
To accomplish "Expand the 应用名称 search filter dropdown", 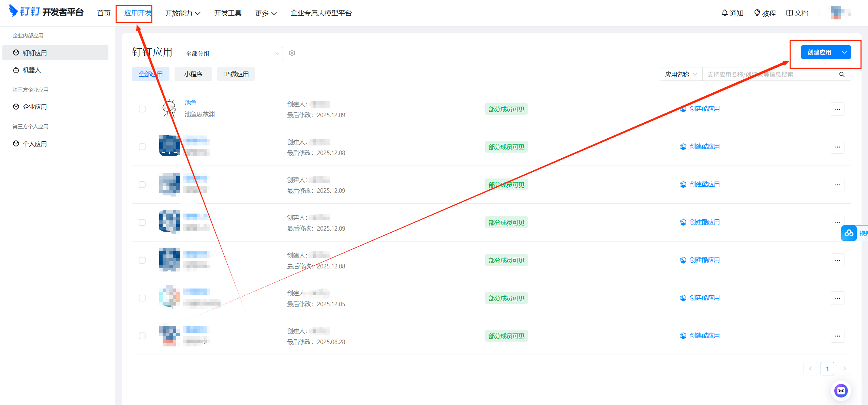I will pyautogui.click(x=680, y=75).
